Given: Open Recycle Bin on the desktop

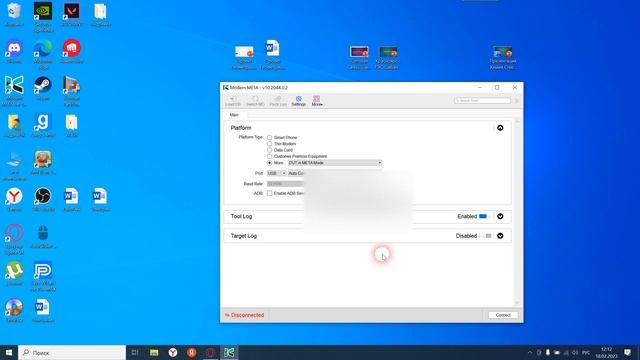Looking at the screenshot, I should click(x=14, y=15).
